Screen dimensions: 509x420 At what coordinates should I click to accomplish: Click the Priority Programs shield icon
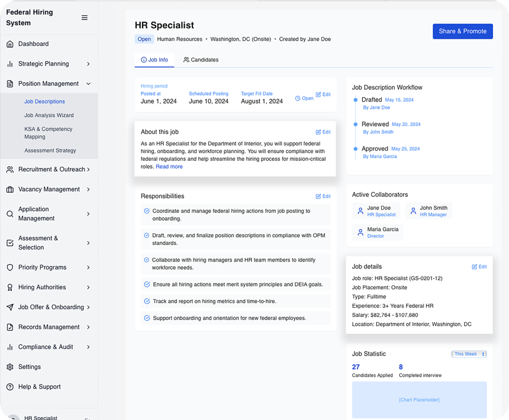(10, 267)
